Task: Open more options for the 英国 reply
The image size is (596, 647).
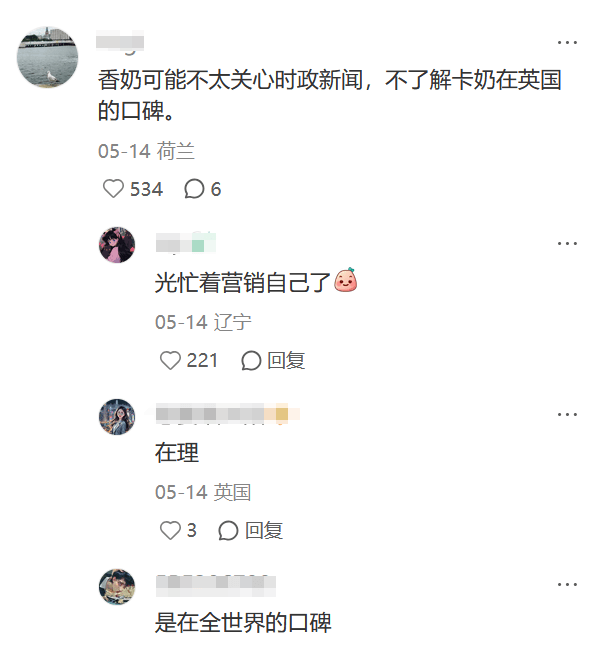Action: 567,414
